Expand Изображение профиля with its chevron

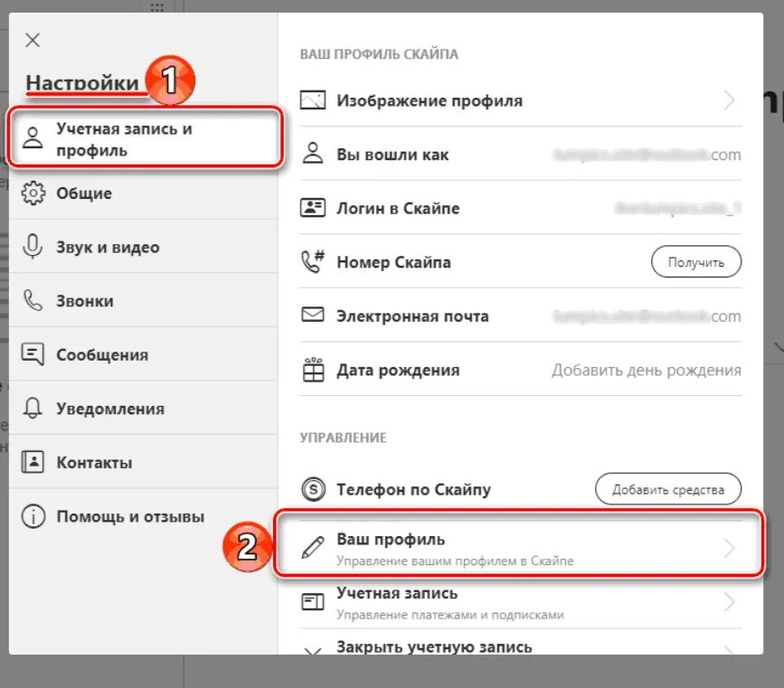click(730, 100)
